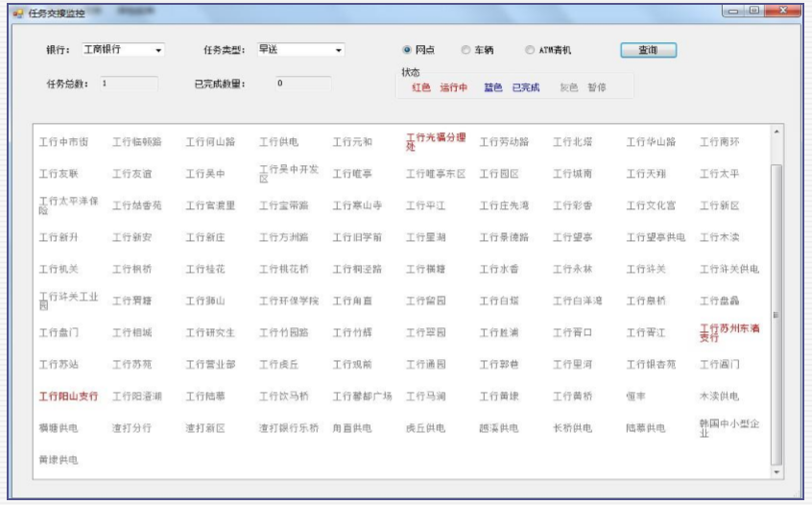812x505 pixels.
Task: Click the 已完成数量 input field
Action: point(303,84)
